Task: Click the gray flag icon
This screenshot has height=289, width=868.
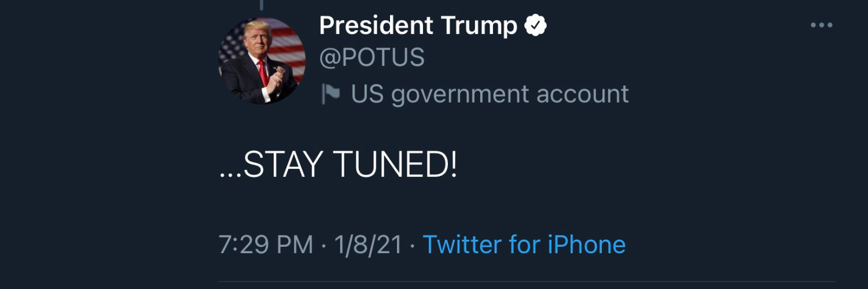Action: click(x=330, y=94)
